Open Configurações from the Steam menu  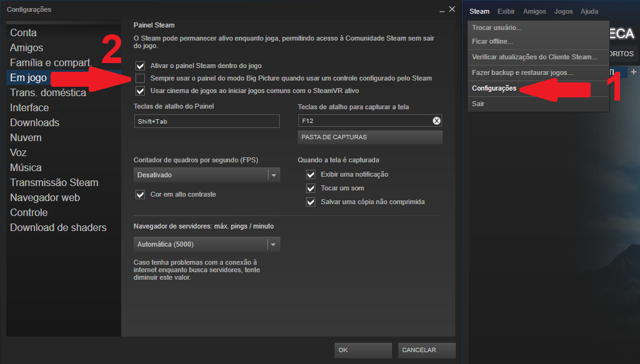tap(538, 88)
